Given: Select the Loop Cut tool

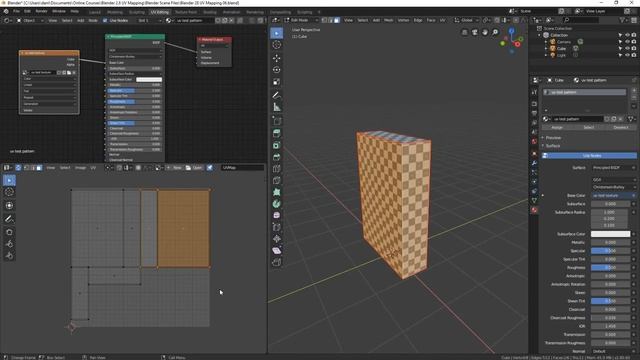Looking at the screenshot, I should (x=277, y=169).
